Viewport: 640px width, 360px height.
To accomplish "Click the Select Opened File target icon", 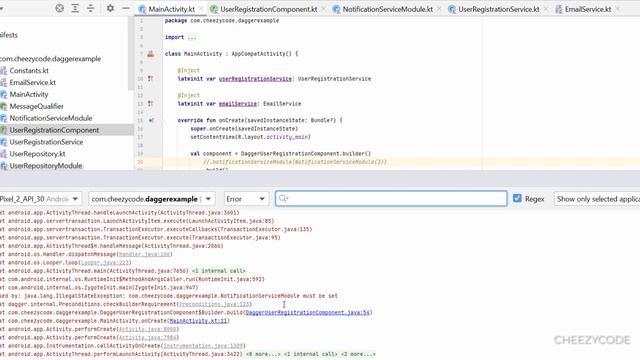I will 60,8.
